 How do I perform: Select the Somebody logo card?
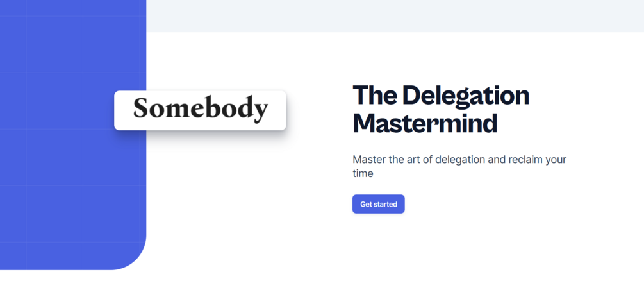(200, 110)
